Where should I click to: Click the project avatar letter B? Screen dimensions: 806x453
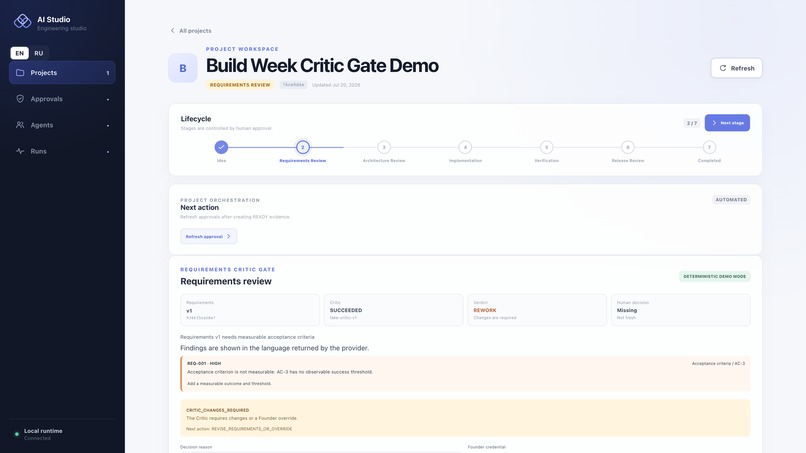183,68
